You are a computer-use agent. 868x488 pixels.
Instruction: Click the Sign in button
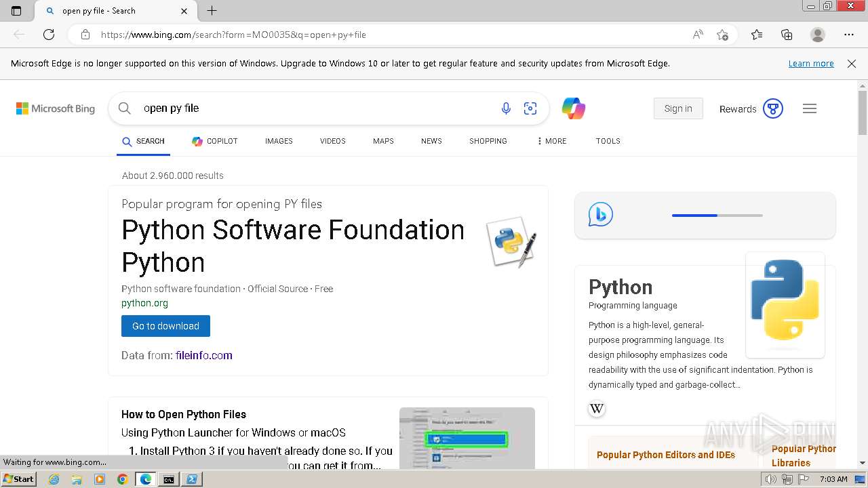[678, 108]
